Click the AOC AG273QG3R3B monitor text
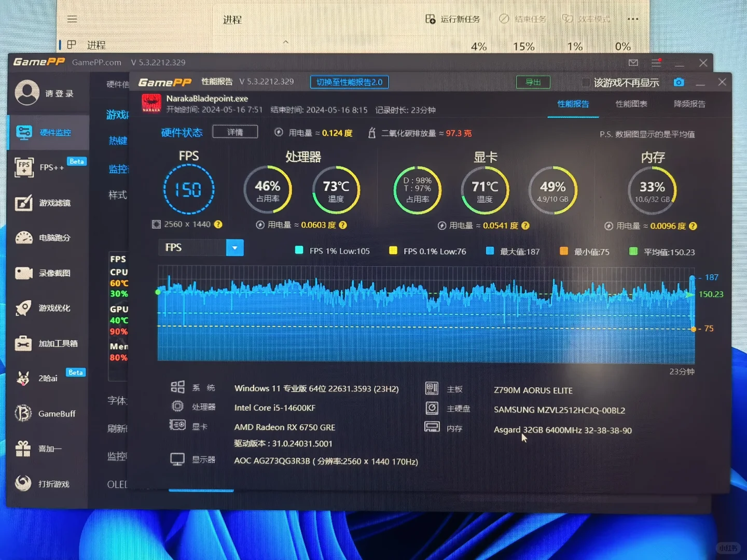 (x=326, y=461)
